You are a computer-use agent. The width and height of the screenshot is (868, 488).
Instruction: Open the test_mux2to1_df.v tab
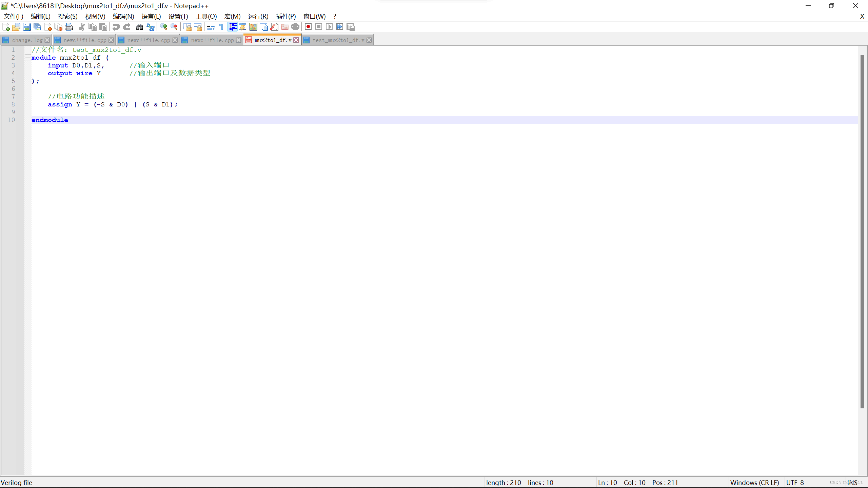337,40
